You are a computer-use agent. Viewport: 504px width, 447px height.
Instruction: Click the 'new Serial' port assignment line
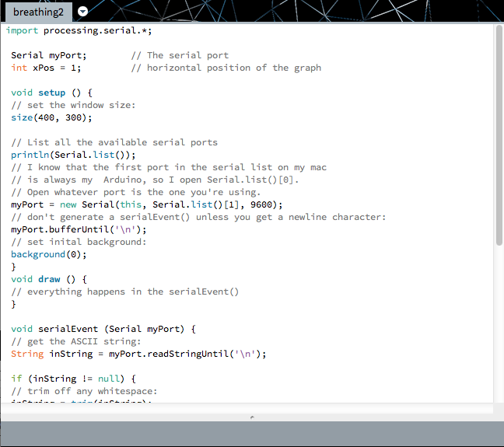[x=146, y=204]
